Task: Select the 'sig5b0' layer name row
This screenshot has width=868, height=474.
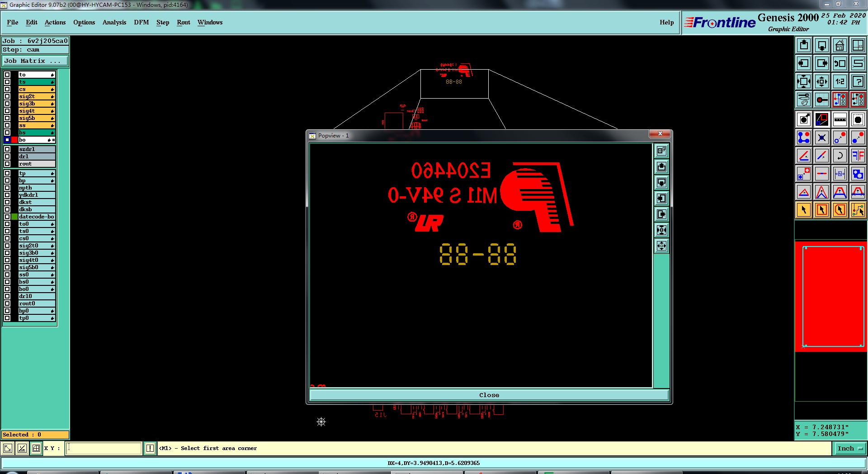Action: click(37, 267)
